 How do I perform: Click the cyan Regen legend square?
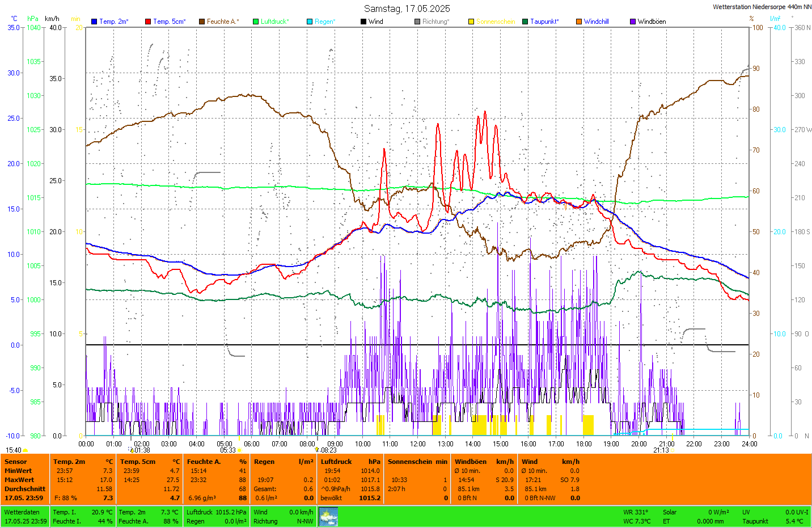tap(310, 22)
